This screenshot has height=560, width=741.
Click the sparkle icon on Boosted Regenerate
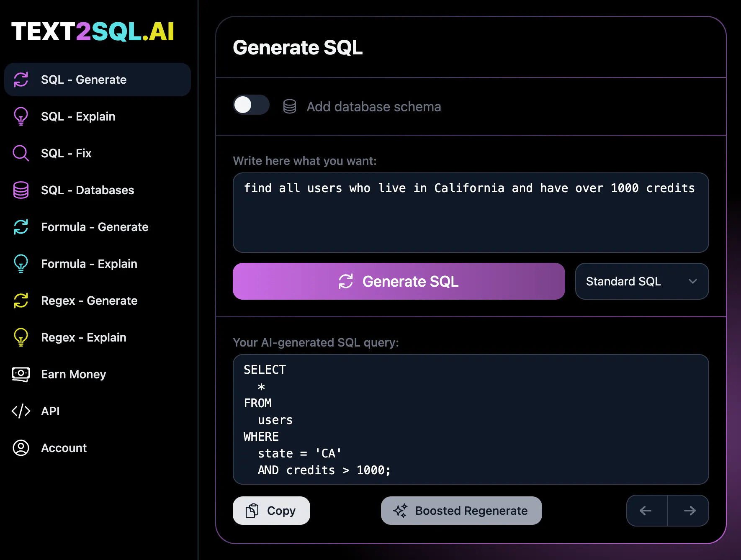400,511
